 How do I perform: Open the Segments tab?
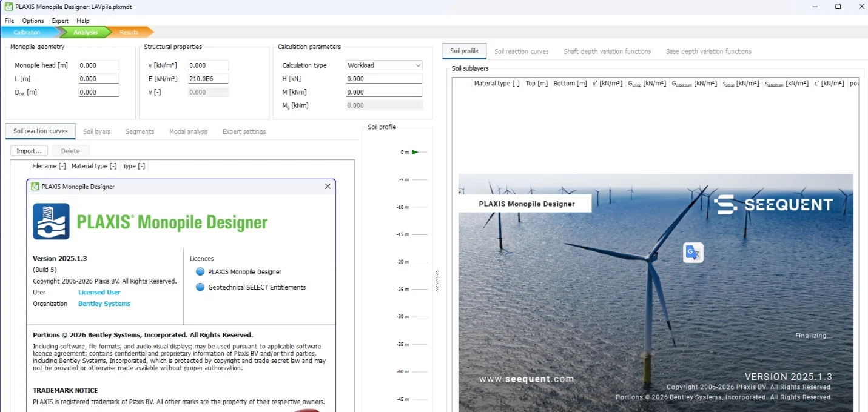140,131
